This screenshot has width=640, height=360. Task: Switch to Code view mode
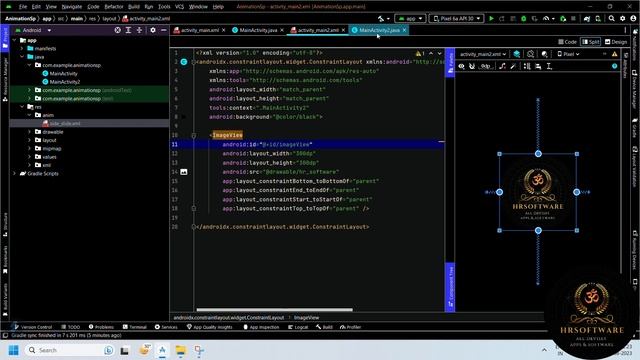[567, 42]
